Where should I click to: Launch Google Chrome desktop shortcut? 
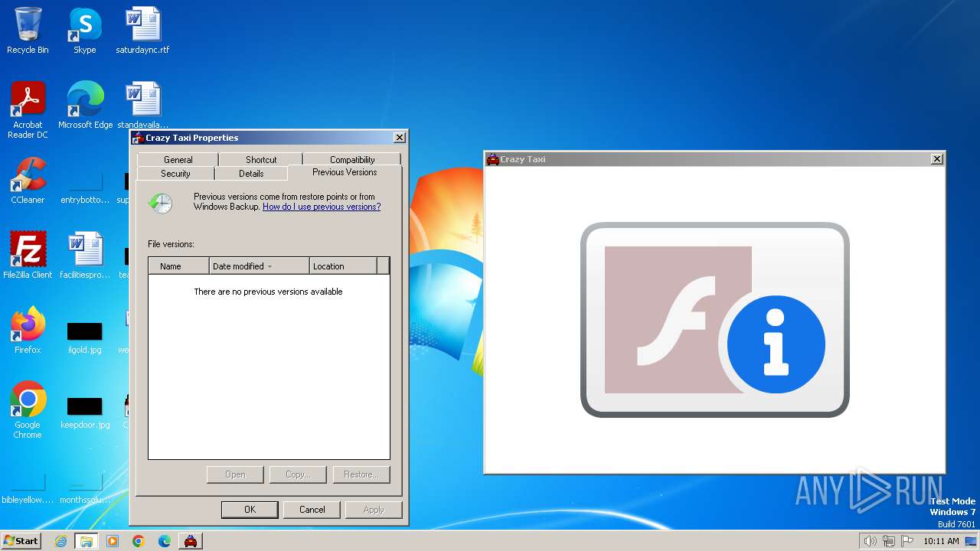28,410
